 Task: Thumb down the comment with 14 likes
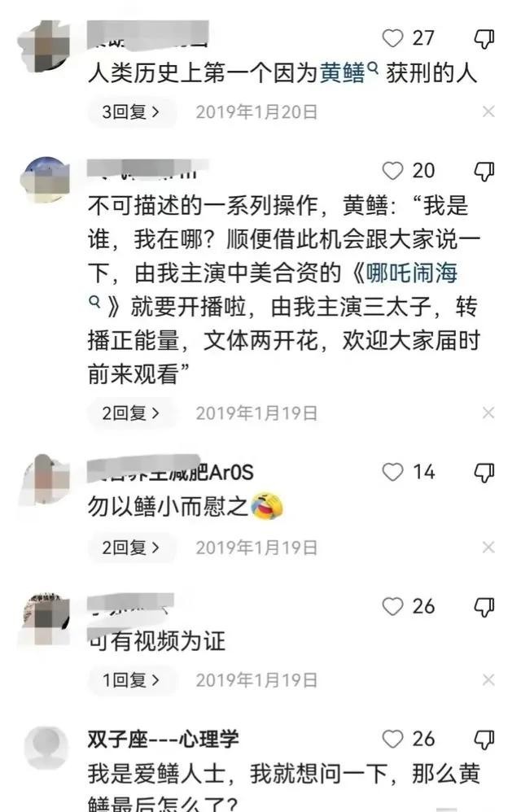pos(484,473)
